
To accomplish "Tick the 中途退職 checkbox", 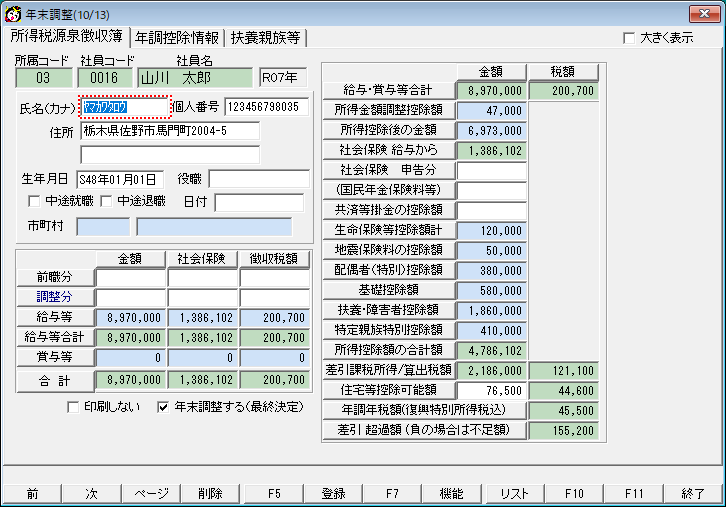I will [105, 203].
